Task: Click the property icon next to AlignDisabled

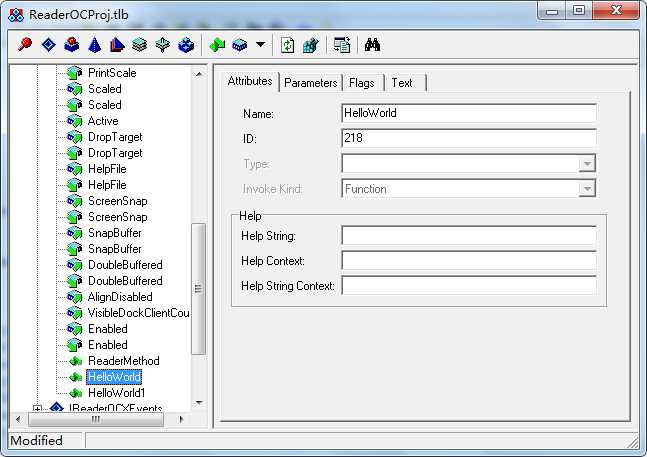Action: click(x=75, y=297)
